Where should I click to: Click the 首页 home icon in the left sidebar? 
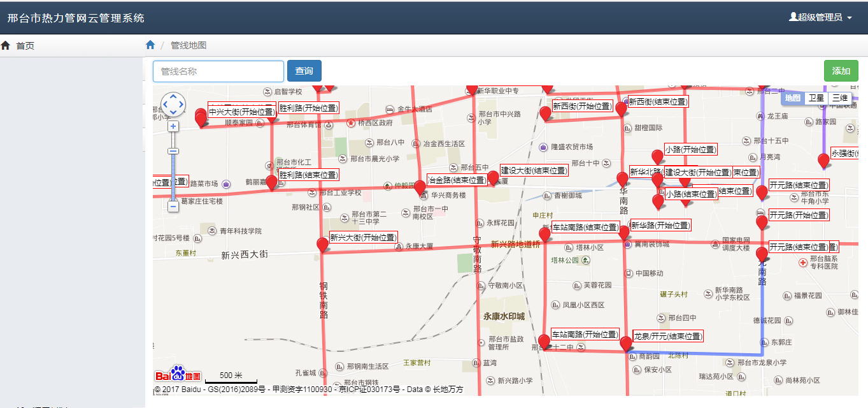(x=6, y=45)
